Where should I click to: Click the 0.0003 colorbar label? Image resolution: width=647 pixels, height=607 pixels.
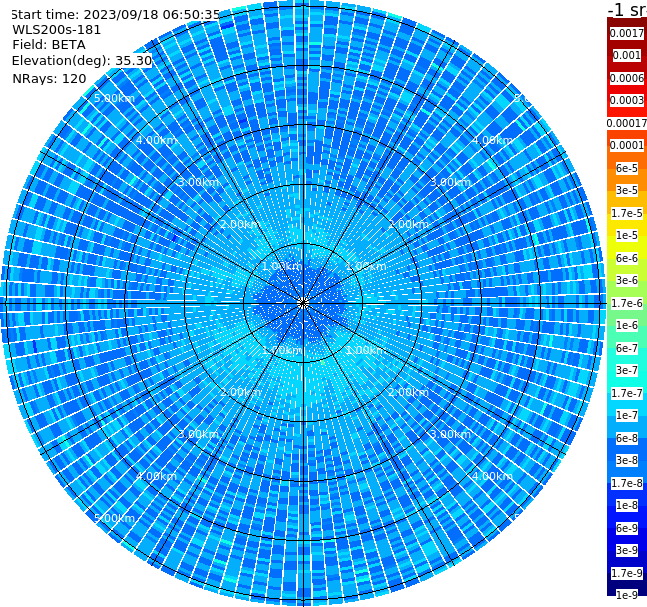point(627,100)
